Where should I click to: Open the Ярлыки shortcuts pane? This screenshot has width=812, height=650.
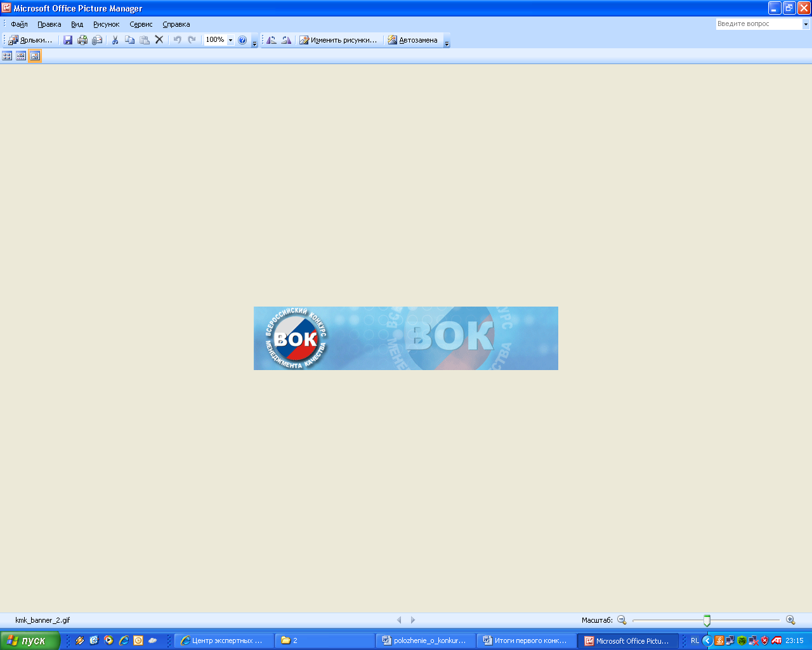point(30,40)
